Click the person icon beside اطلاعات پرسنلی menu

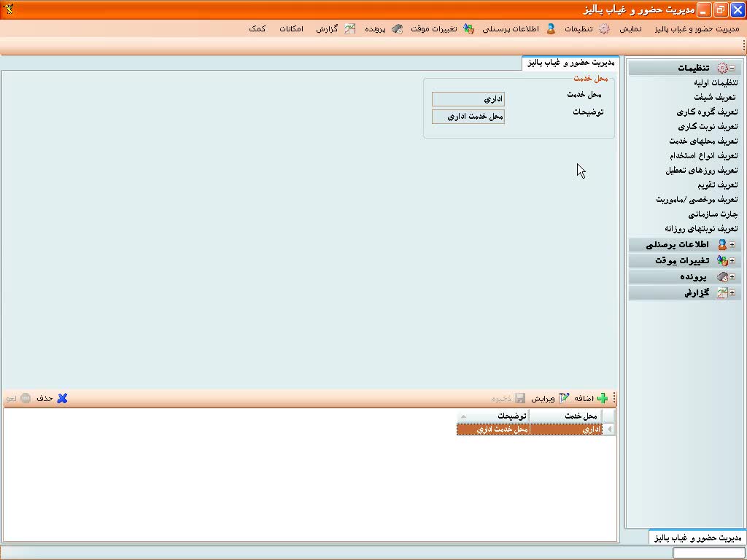[551, 29]
